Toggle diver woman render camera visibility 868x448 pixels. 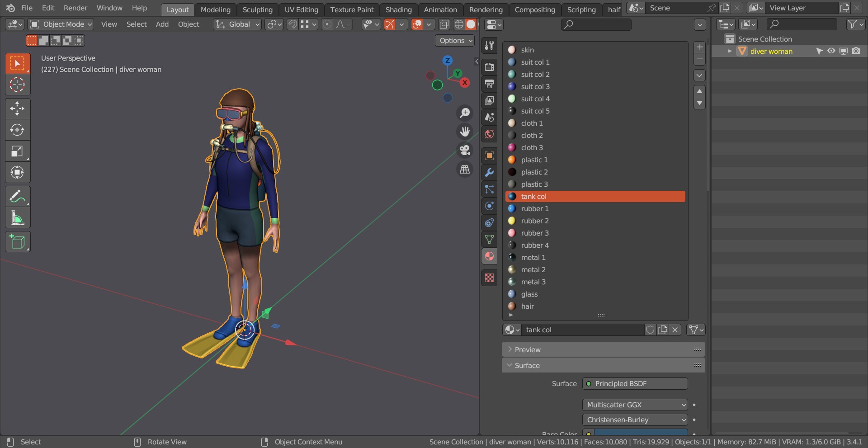856,51
